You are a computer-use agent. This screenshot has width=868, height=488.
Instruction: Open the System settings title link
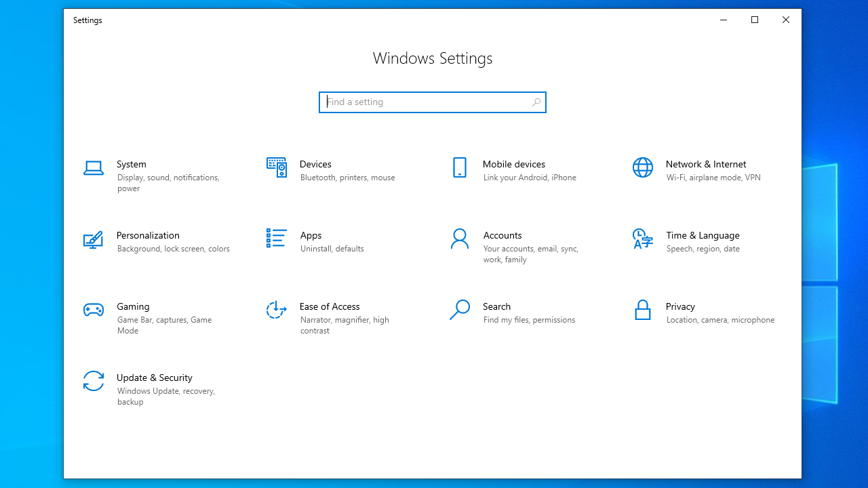coord(132,164)
